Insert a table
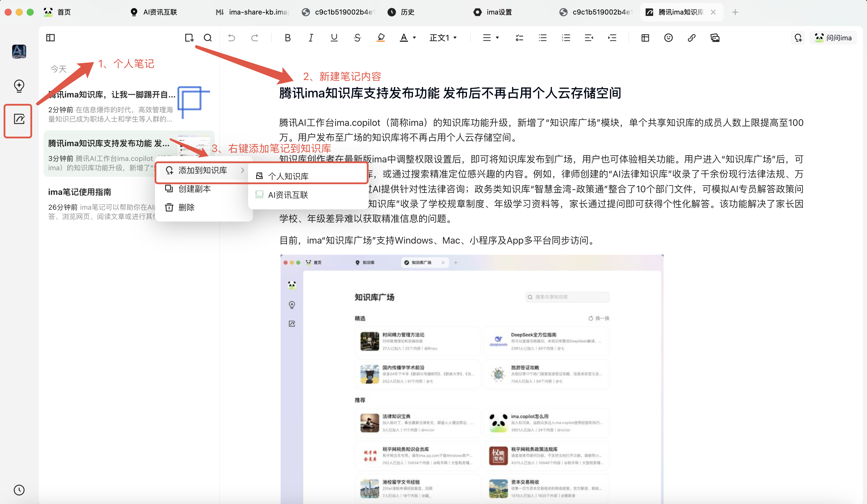Image resolution: width=867 pixels, height=504 pixels. pyautogui.click(x=645, y=38)
